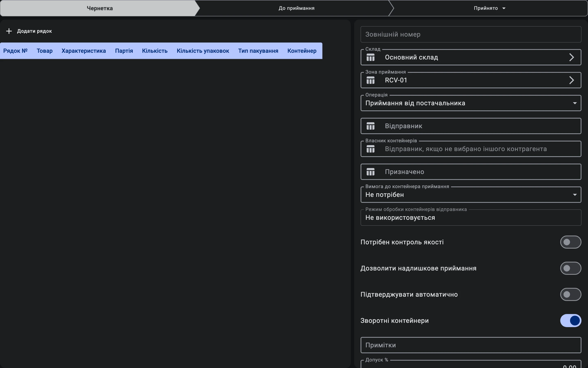The height and width of the screenshot is (368, 588).
Task: Click the Партія column header
Action: click(x=124, y=51)
